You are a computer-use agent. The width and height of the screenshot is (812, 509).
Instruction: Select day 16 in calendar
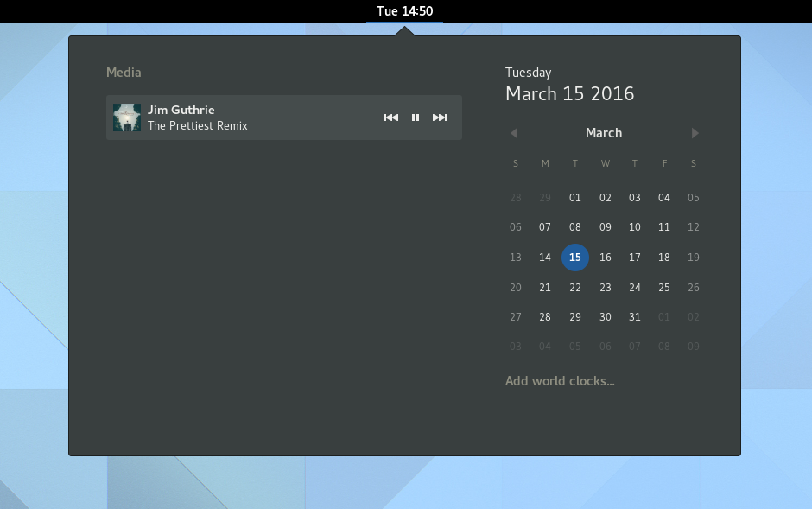click(605, 258)
